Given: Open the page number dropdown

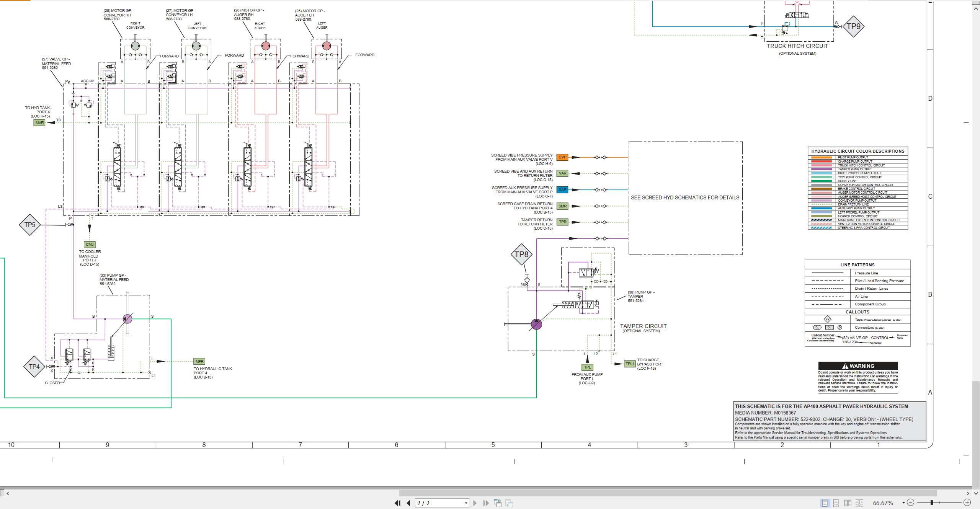Looking at the screenshot, I should point(466,503).
